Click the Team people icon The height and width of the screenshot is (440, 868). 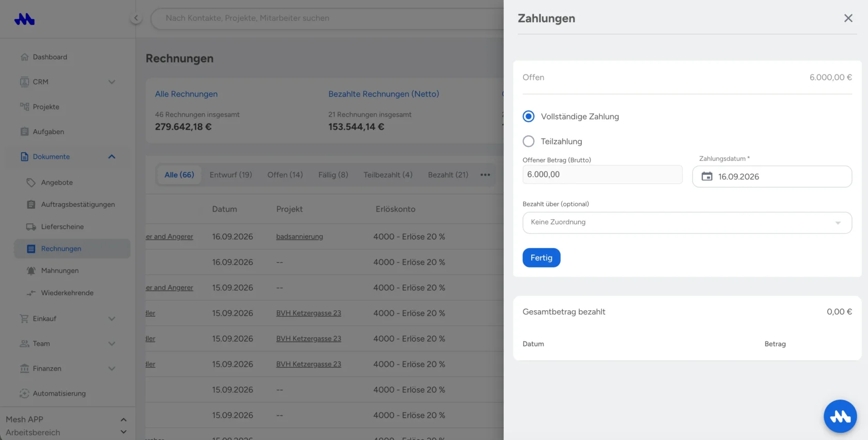(x=24, y=343)
